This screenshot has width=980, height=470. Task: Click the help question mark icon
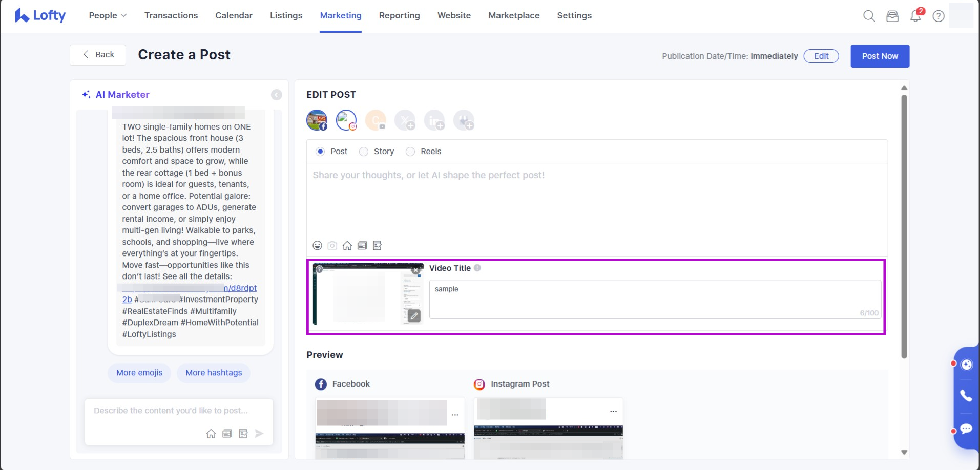[x=939, y=16]
